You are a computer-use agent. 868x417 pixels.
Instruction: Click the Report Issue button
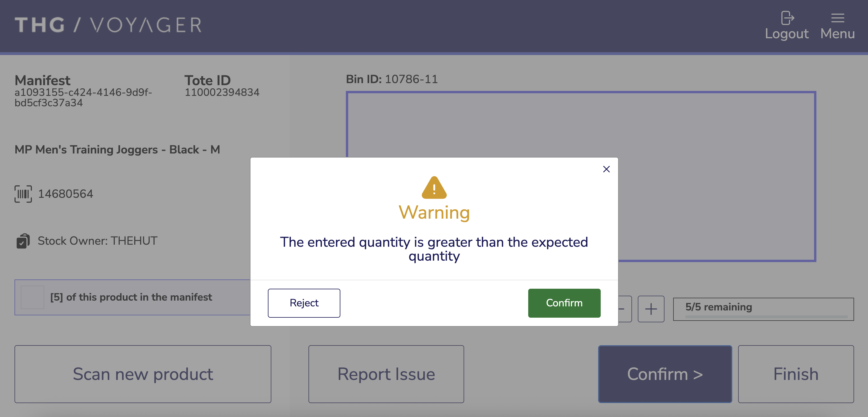(x=386, y=374)
